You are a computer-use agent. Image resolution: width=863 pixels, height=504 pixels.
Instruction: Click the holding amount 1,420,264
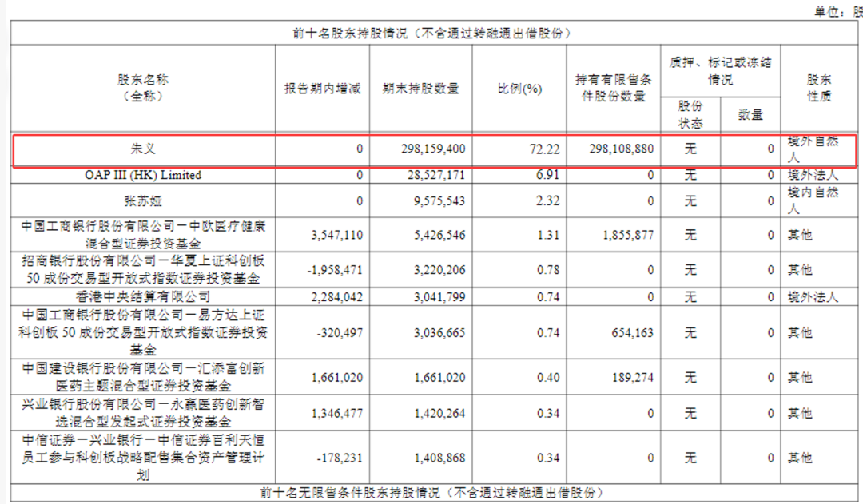[x=439, y=413]
